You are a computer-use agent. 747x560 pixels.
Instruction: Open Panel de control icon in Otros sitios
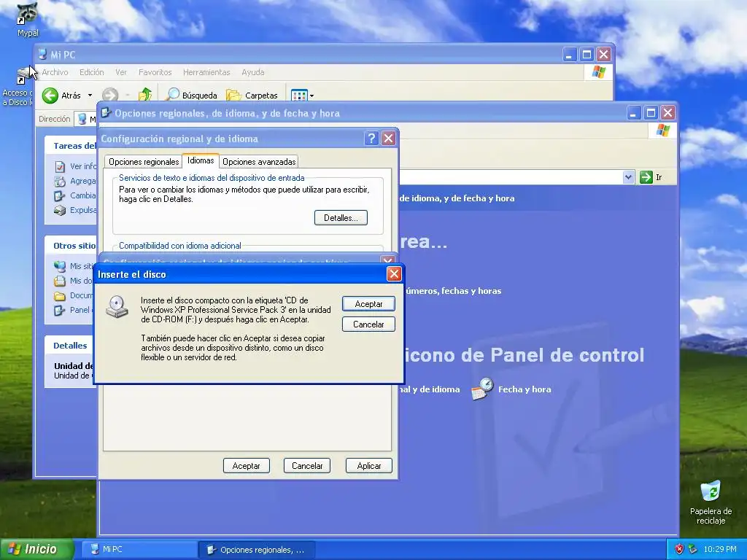point(60,311)
